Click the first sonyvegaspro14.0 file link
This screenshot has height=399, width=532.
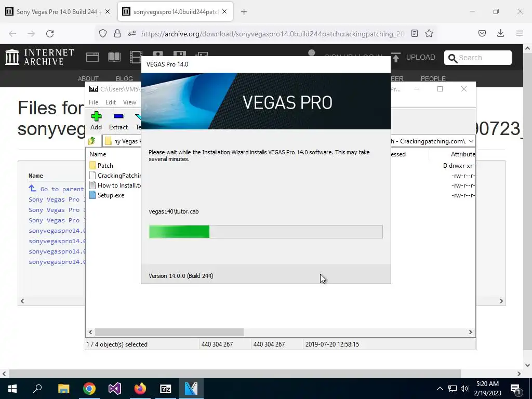click(57, 231)
